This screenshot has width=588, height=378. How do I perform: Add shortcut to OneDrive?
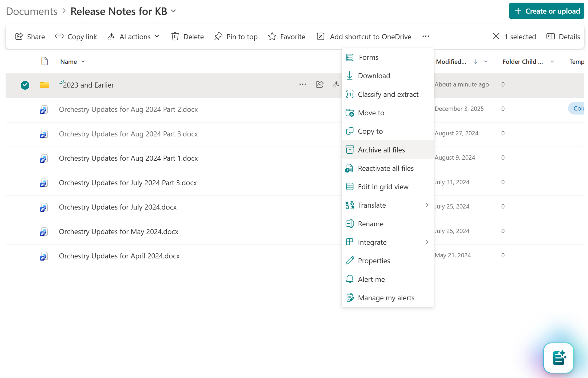[364, 37]
